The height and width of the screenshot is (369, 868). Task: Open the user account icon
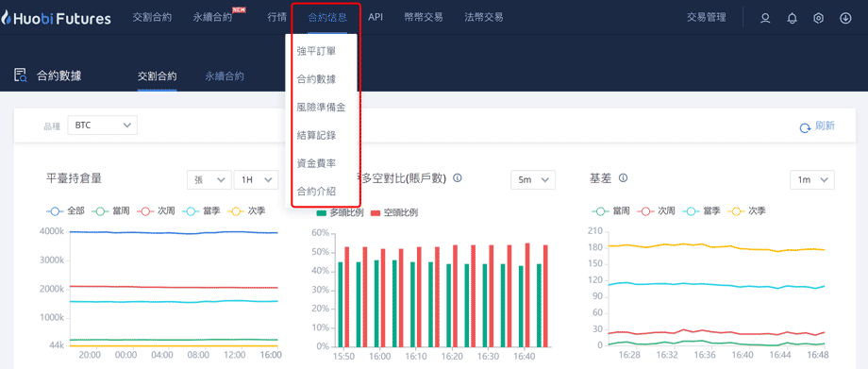point(765,18)
